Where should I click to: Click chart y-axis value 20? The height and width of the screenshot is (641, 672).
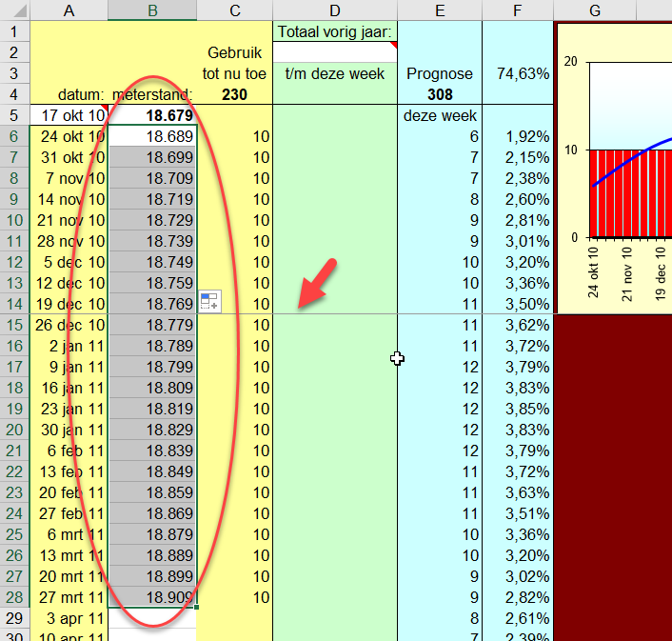pyautogui.click(x=570, y=62)
